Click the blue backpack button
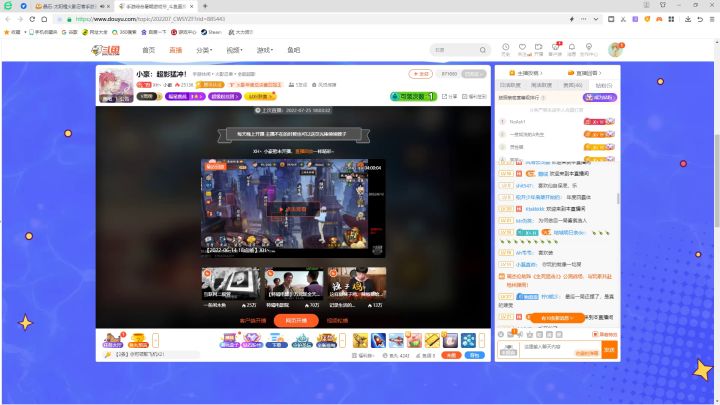 (474, 355)
